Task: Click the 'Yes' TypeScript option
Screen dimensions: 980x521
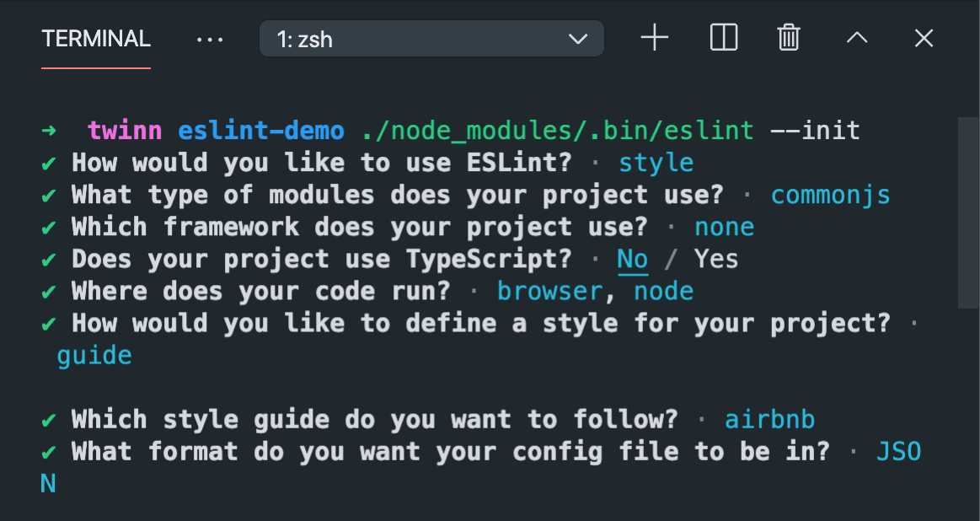Action: (716, 259)
